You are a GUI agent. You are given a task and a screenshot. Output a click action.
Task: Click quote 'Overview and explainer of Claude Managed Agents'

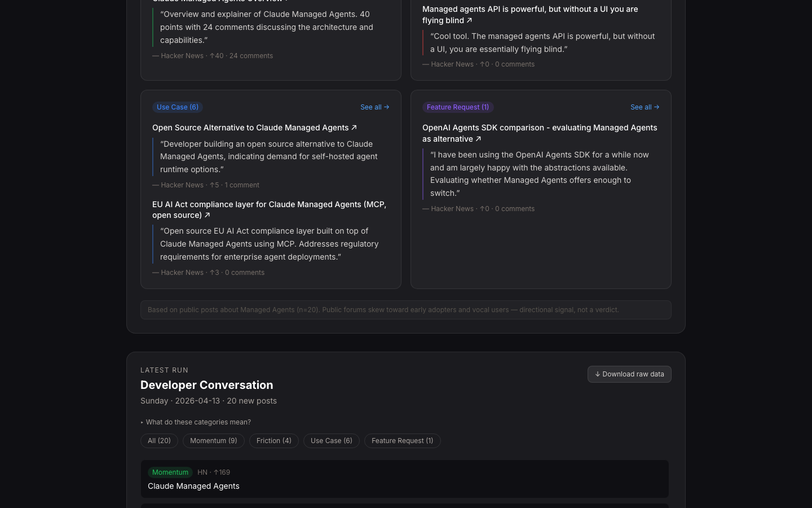[x=271, y=27]
